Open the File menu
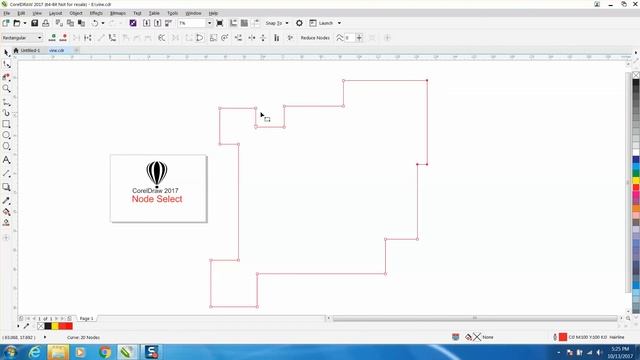 coord(7,13)
